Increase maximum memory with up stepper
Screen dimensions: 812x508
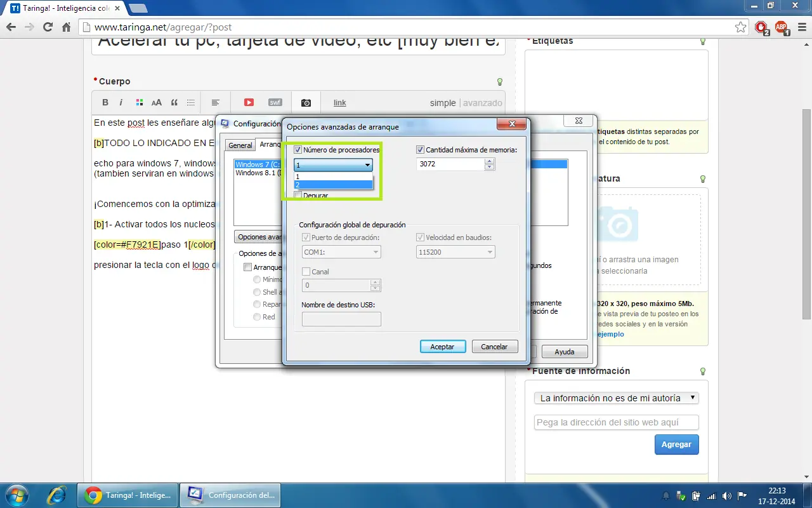489,161
